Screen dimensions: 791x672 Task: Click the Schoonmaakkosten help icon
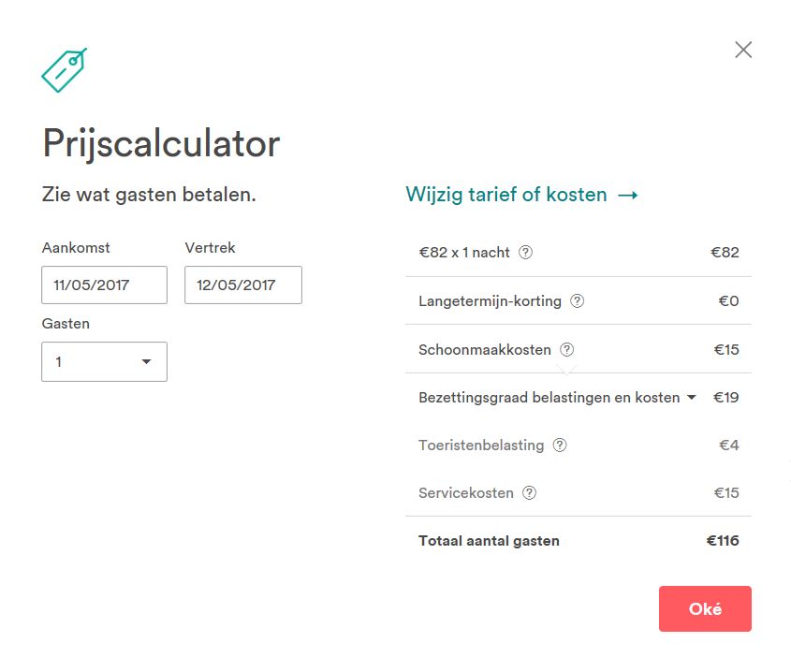click(567, 350)
